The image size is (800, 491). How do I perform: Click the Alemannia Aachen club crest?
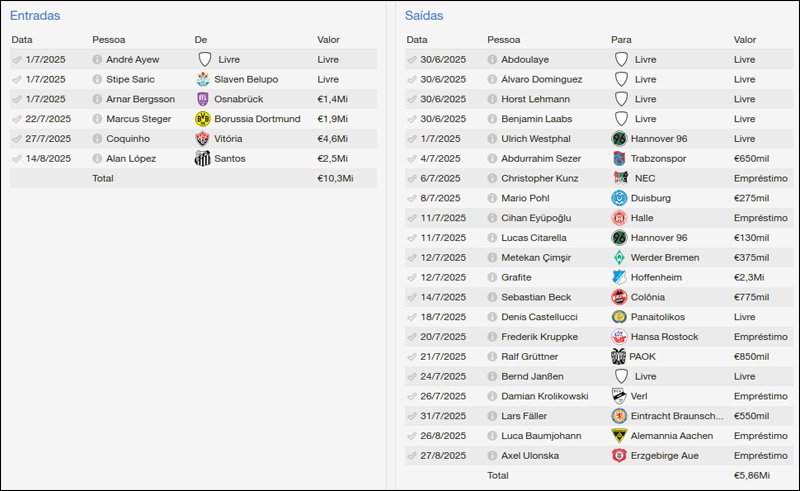(619, 436)
